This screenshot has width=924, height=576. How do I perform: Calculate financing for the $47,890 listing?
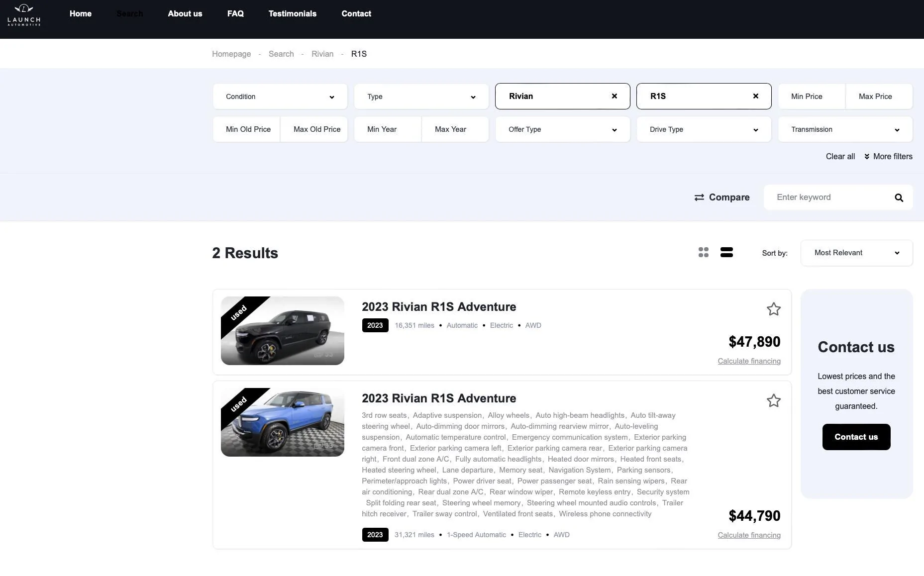pyautogui.click(x=749, y=361)
